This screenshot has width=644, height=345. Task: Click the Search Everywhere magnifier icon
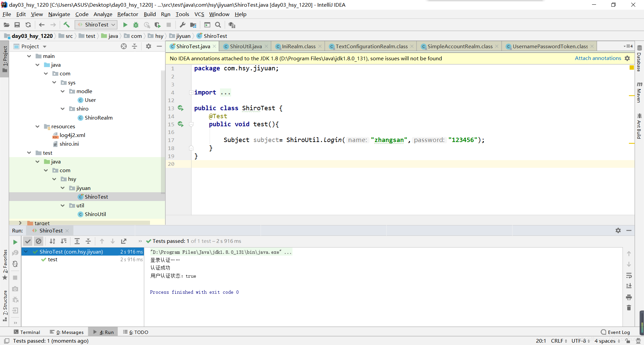[218, 25]
